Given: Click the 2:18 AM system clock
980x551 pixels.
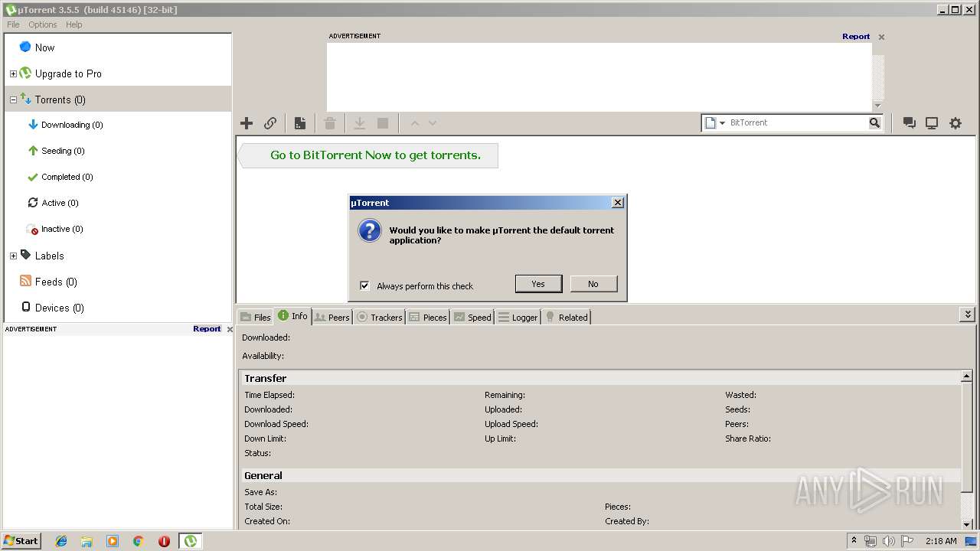Looking at the screenshot, I should coord(941,541).
